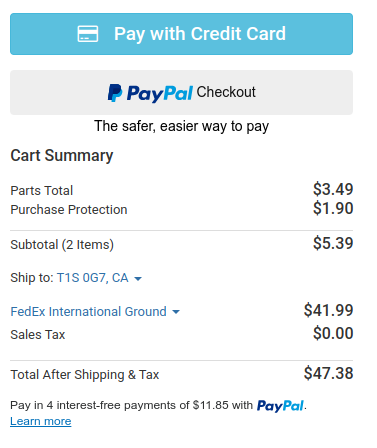
Task: Open PayPal Checkout
Action: [x=181, y=92]
